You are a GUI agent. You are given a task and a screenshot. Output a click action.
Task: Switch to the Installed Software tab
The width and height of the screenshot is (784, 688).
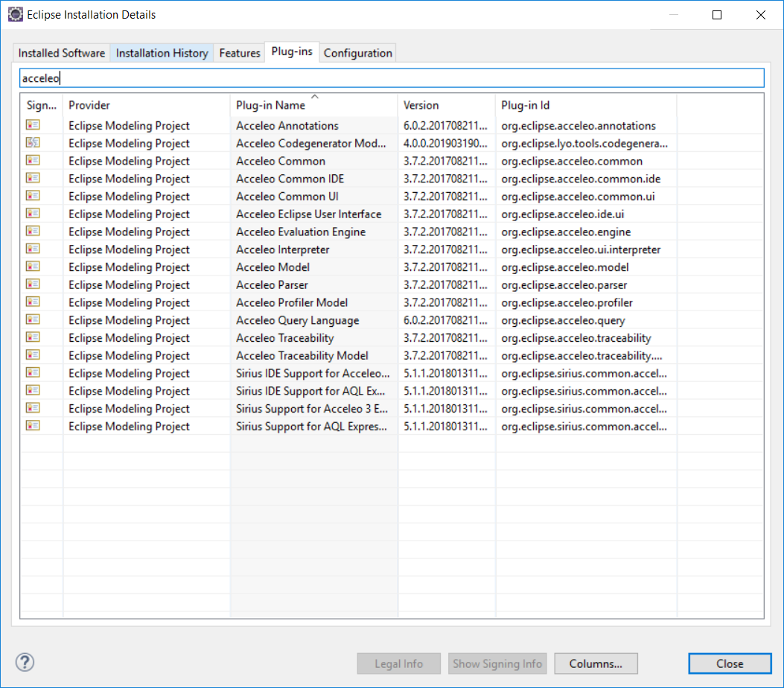point(62,53)
